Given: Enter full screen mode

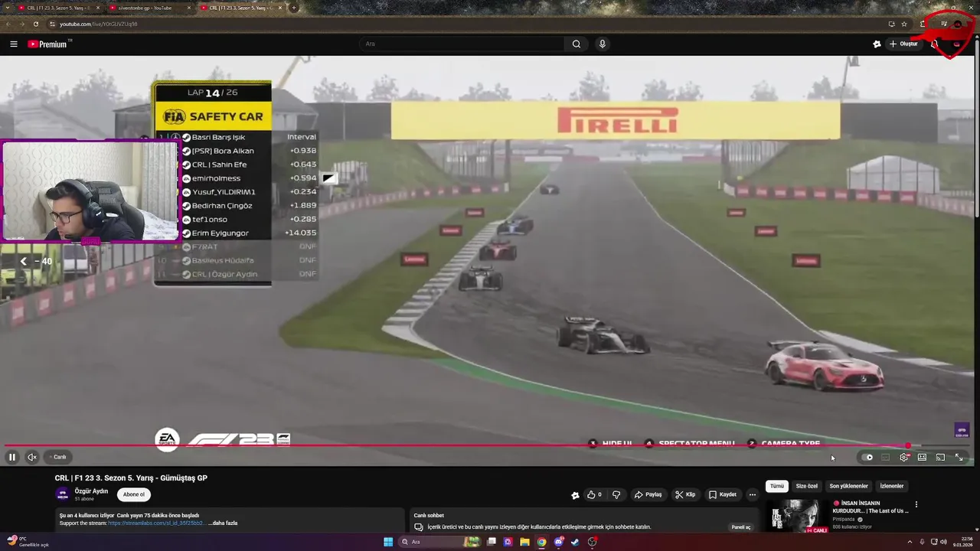Looking at the screenshot, I should click(959, 457).
